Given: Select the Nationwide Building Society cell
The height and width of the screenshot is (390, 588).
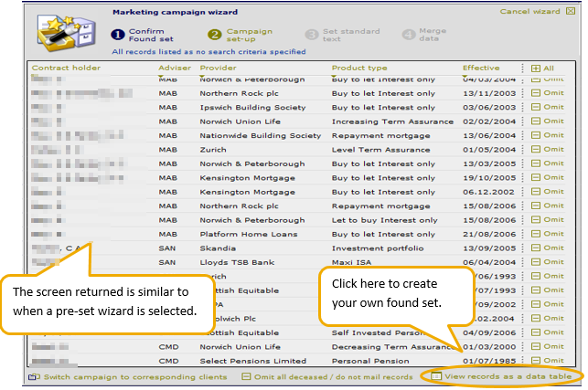Looking at the screenshot, I should point(261,135).
